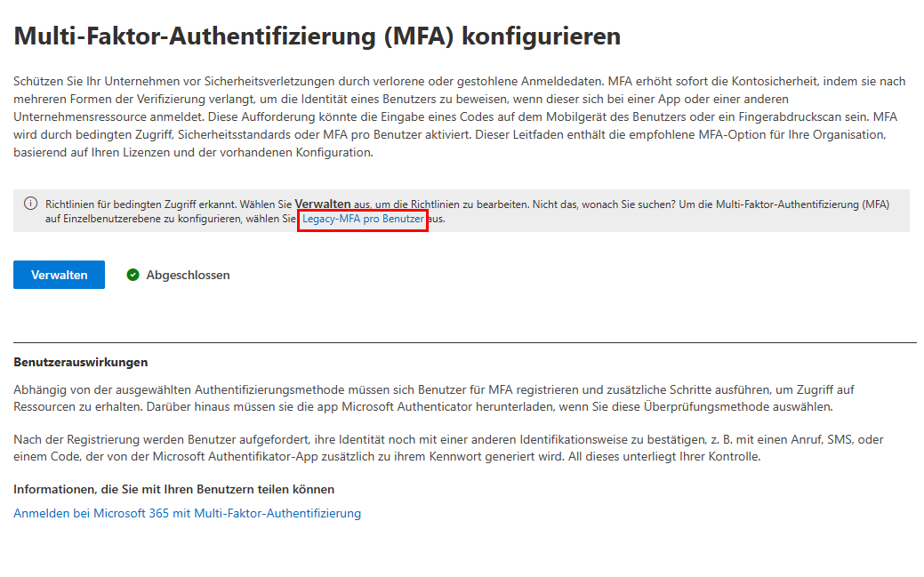The height and width of the screenshot is (577, 924).
Task: Click the green checkmark status icon
Action: point(133,276)
